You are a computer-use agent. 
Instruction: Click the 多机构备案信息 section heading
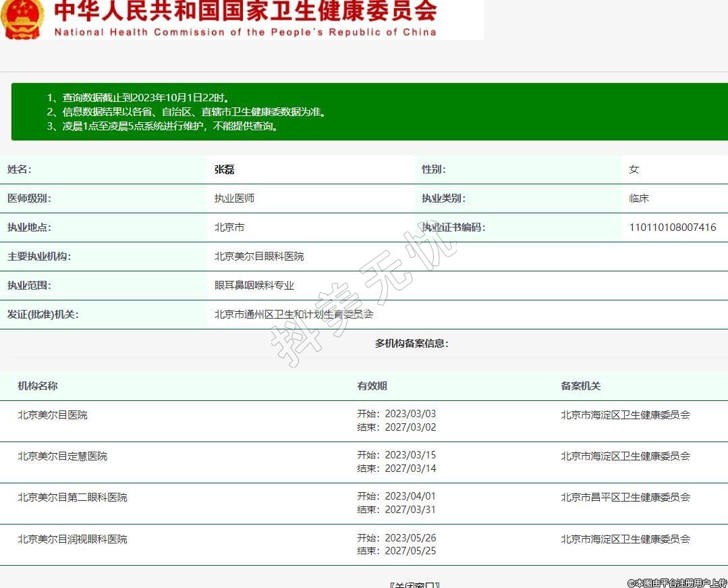tap(412, 344)
